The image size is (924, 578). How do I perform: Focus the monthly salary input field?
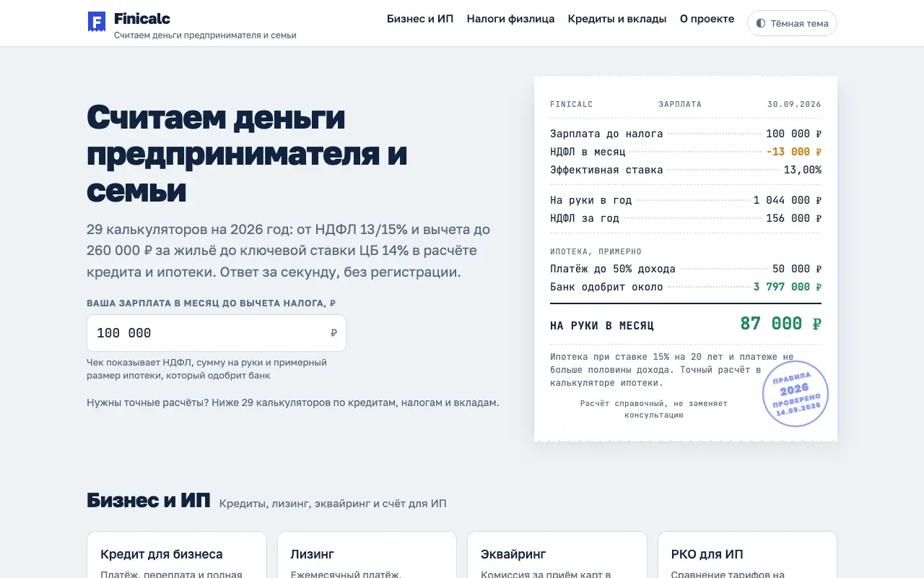tap(217, 333)
